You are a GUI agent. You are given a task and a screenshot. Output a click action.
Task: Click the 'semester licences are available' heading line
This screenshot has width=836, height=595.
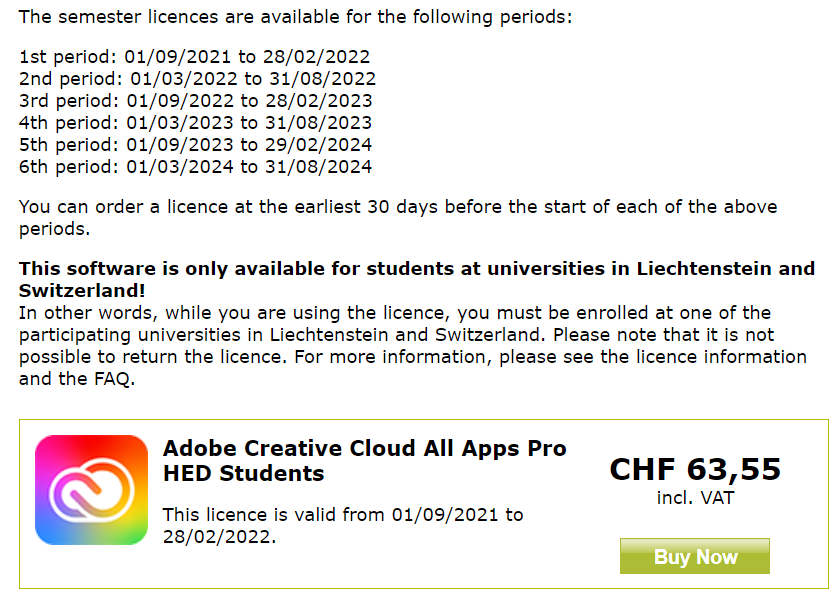point(295,17)
